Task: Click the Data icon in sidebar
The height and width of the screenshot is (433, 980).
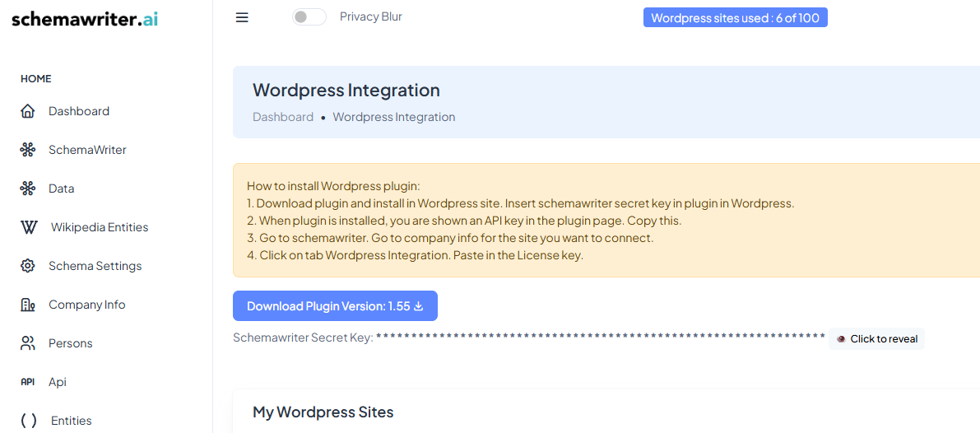Action: pyautogui.click(x=28, y=189)
